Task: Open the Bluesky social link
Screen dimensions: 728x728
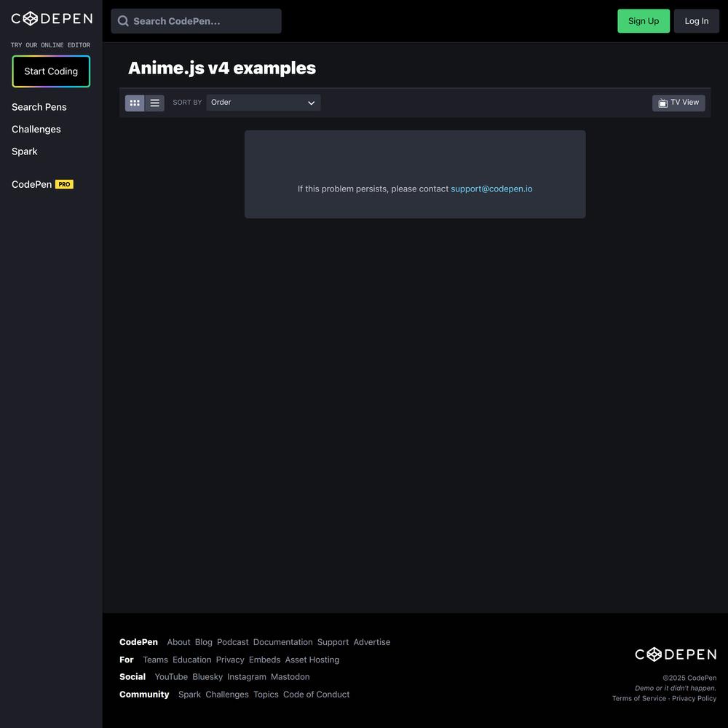Action: tap(207, 677)
